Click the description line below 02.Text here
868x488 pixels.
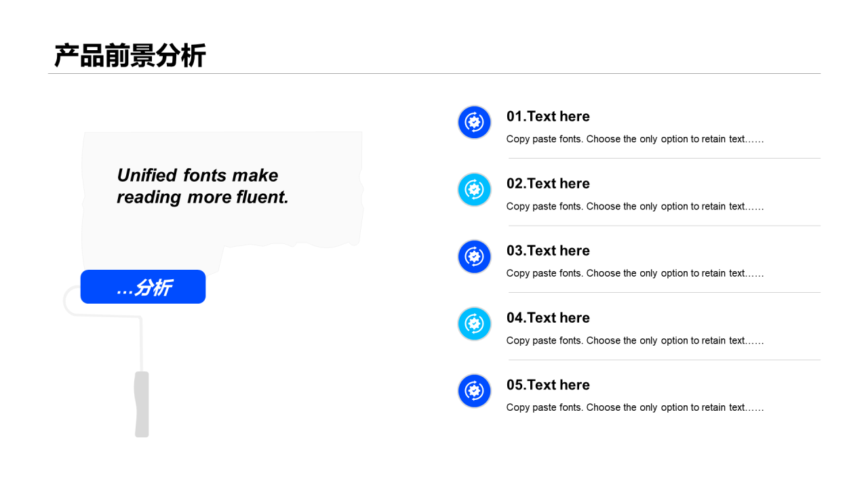point(635,206)
